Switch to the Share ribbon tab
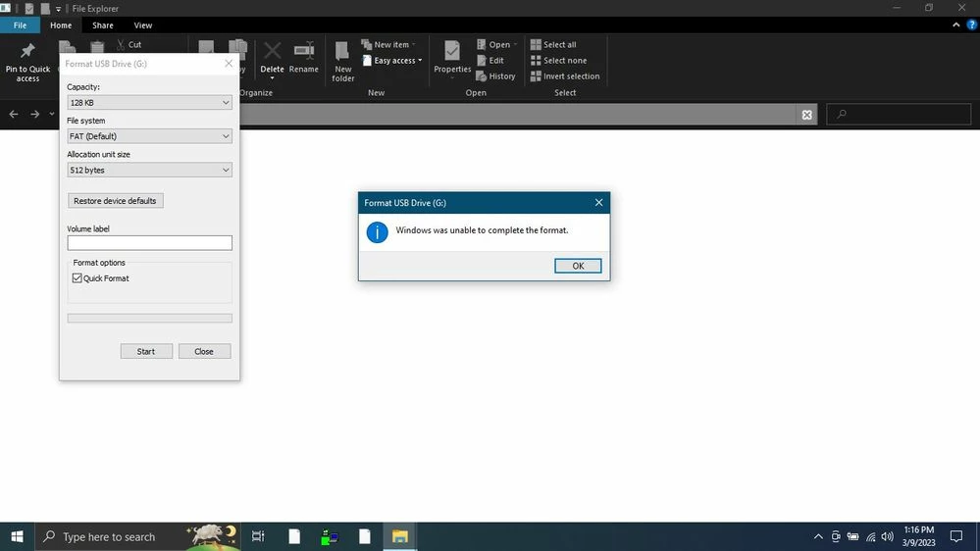 (x=102, y=25)
